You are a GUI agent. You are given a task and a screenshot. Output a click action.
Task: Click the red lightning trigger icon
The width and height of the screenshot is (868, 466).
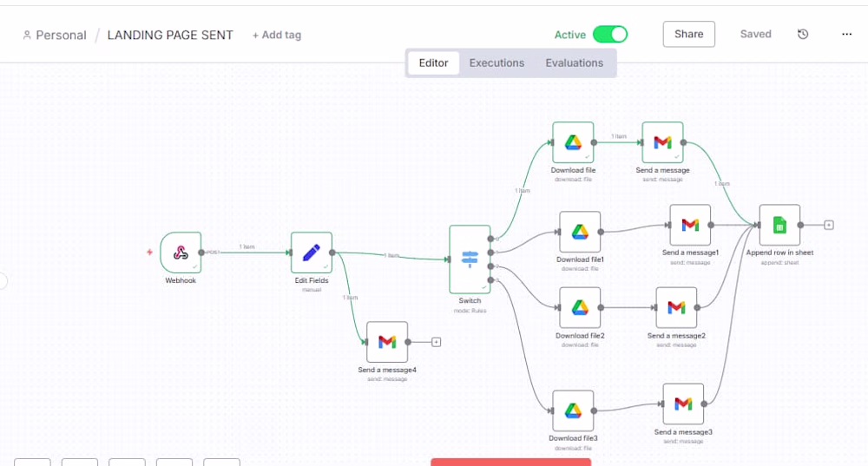149,253
